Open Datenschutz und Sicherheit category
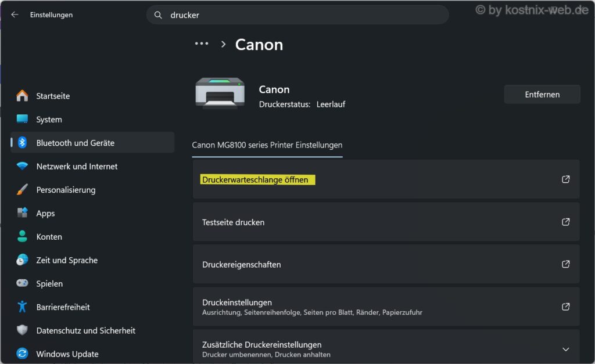The height and width of the screenshot is (364, 595). (92, 330)
